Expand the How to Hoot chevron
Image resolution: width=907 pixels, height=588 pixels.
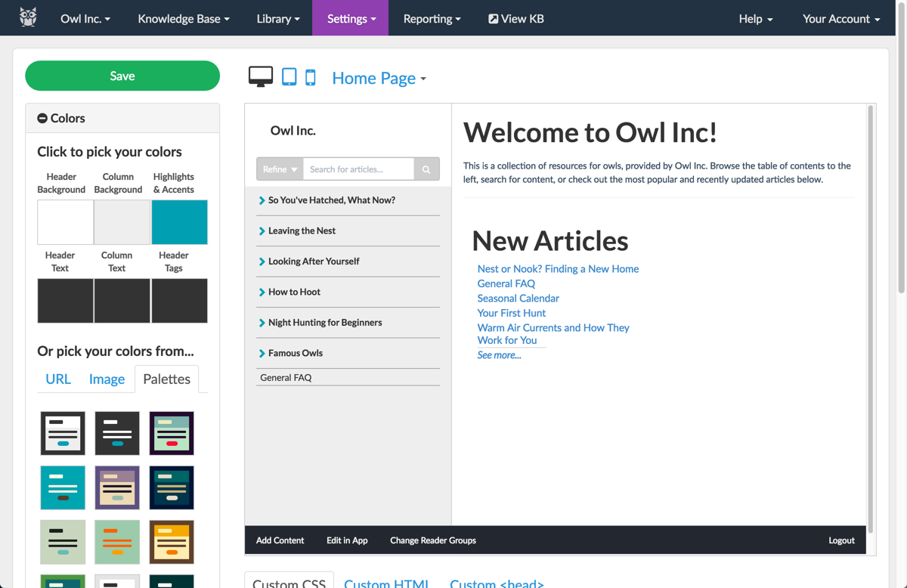[262, 292]
